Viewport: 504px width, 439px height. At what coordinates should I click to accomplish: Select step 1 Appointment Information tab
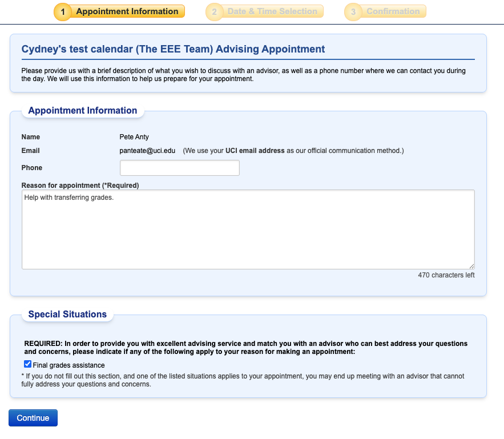pos(119,11)
